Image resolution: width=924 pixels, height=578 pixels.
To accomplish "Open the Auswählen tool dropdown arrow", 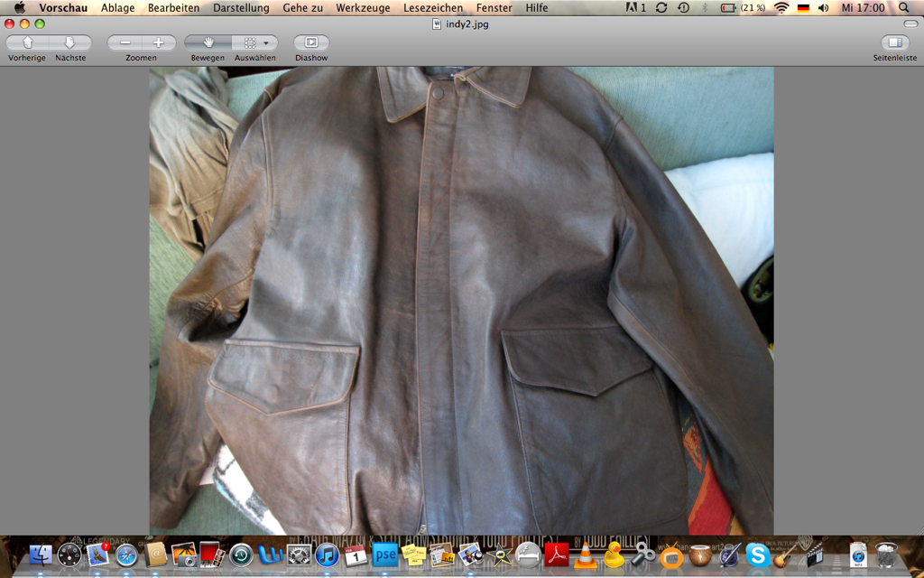I will pyautogui.click(x=266, y=42).
